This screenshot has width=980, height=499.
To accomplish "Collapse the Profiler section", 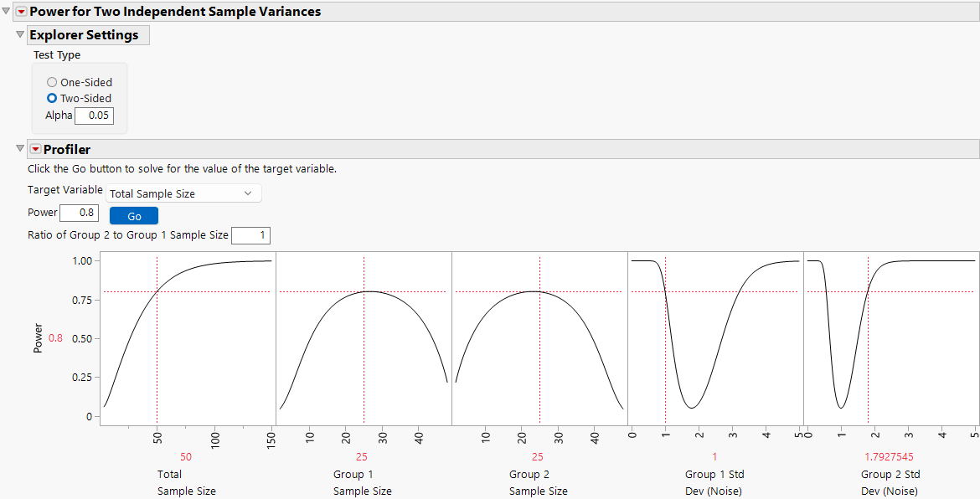I will point(19,149).
